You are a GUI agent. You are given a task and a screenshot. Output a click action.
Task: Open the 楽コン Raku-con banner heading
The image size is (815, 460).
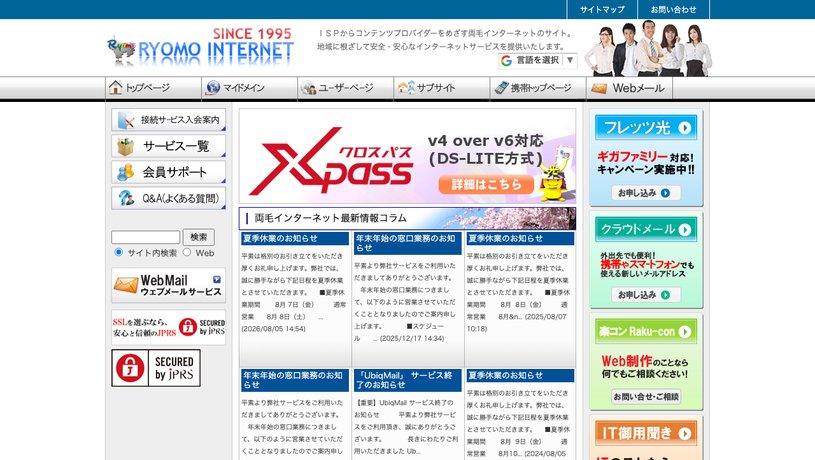point(646,331)
